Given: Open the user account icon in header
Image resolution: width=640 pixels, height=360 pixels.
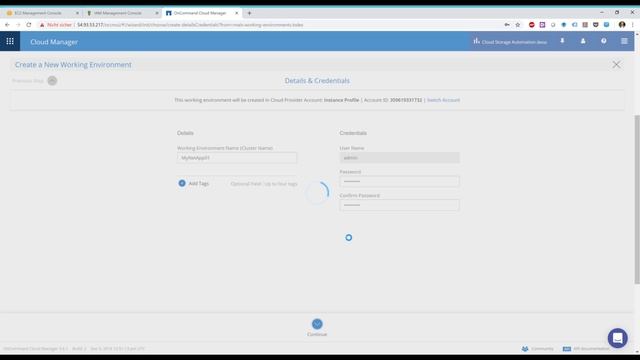Looking at the screenshot, I should coord(583,41).
